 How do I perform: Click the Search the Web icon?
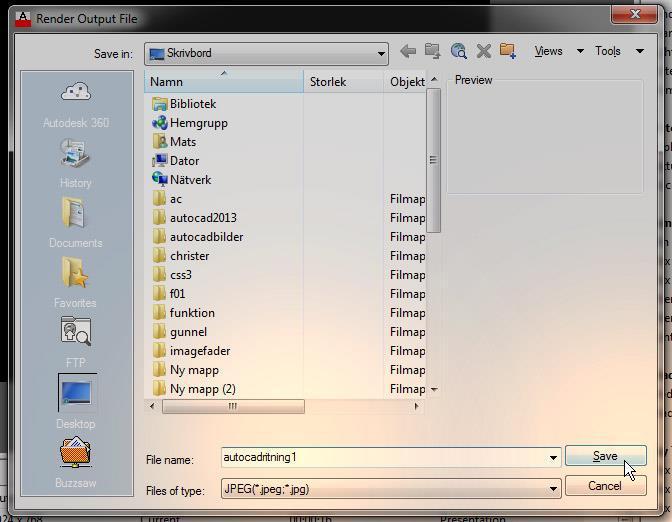(x=459, y=51)
